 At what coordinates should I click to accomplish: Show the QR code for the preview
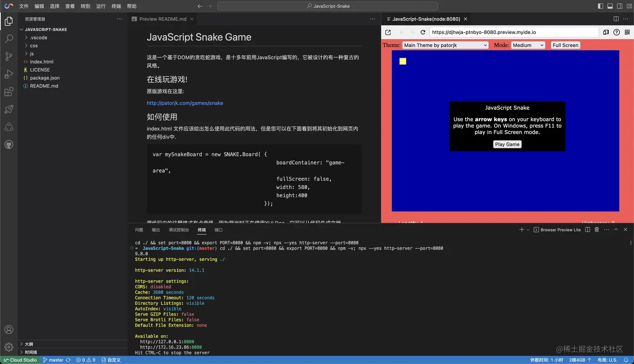coord(627,32)
